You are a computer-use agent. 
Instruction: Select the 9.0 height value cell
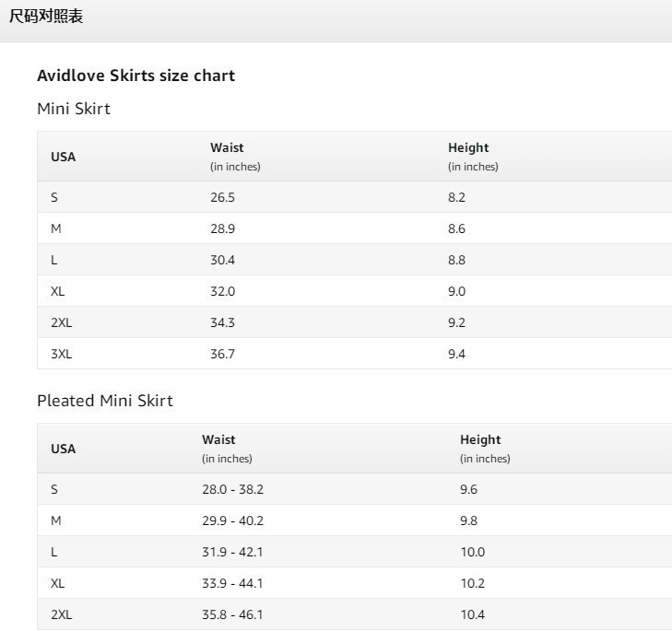[456, 291]
